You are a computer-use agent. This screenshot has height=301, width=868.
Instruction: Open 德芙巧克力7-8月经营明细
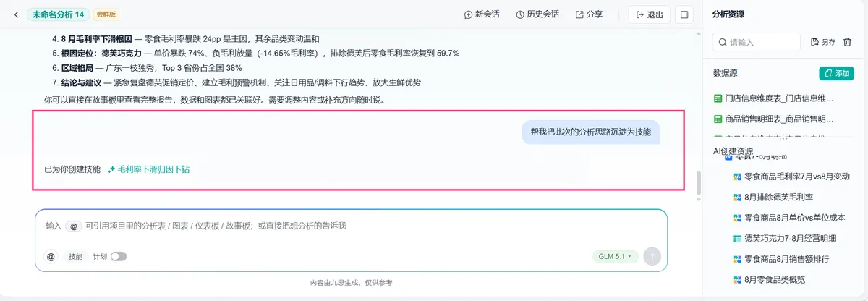click(790, 238)
